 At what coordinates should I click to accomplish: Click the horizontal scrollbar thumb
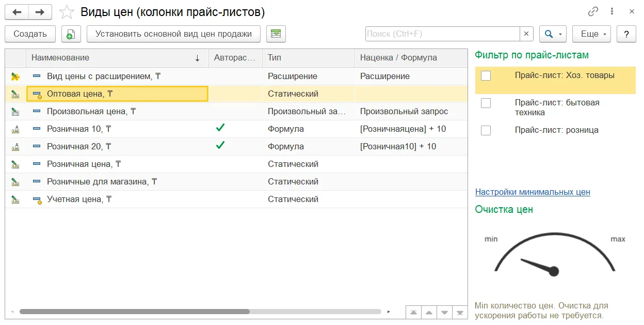coord(135,312)
